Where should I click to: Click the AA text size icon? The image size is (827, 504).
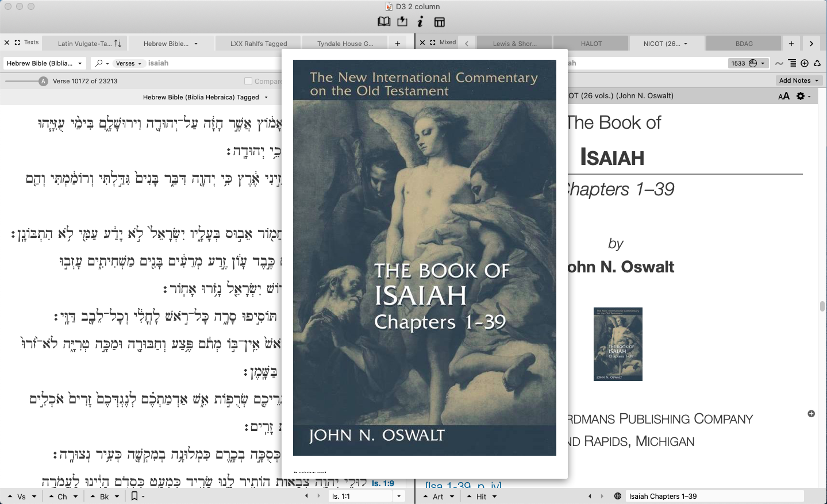(x=783, y=96)
